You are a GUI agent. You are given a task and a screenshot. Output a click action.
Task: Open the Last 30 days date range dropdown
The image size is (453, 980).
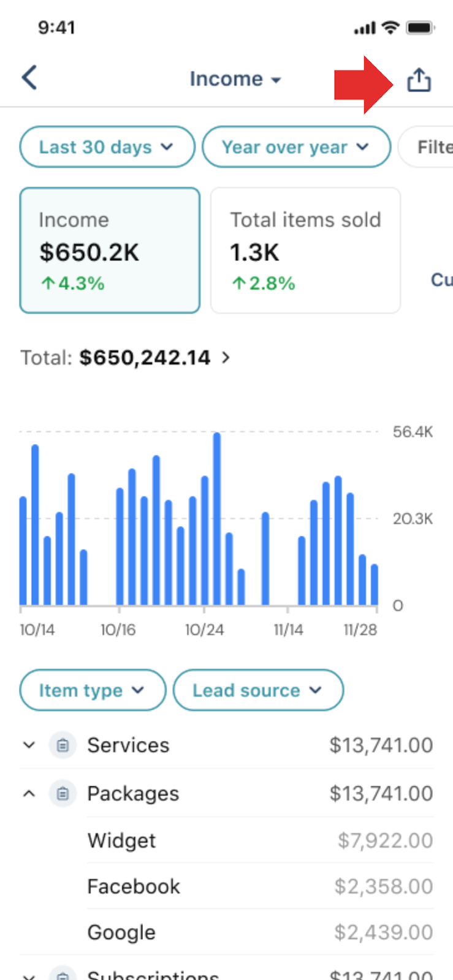pyautogui.click(x=107, y=147)
